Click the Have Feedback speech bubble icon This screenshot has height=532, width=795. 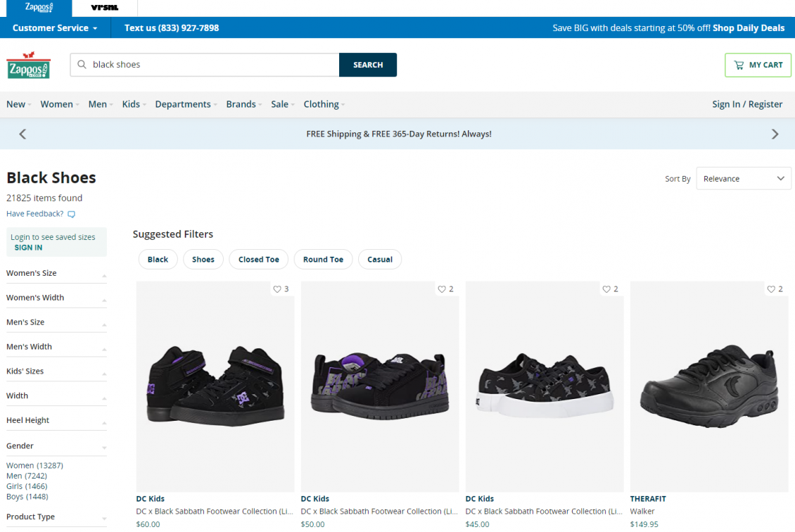click(70, 214)
